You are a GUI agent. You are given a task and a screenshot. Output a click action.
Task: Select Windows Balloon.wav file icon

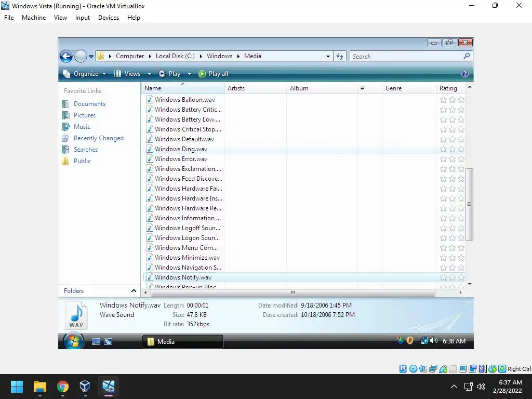[150, 99]
